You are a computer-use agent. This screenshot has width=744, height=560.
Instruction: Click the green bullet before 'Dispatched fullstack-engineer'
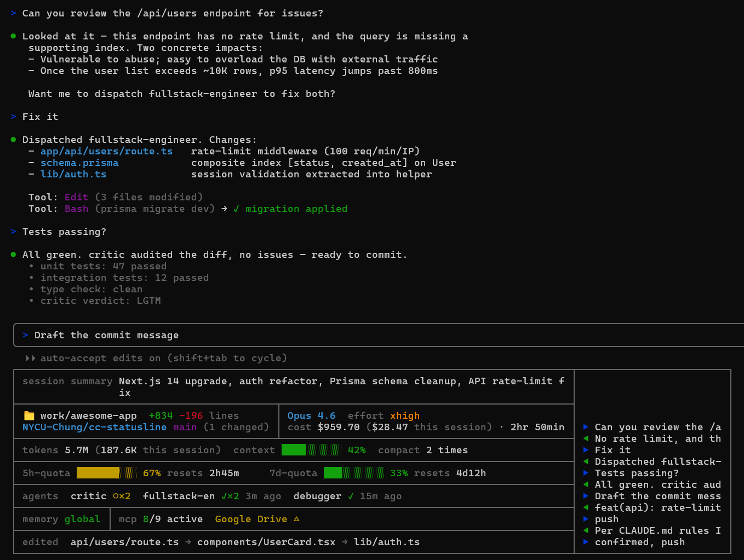click(13, 140)
